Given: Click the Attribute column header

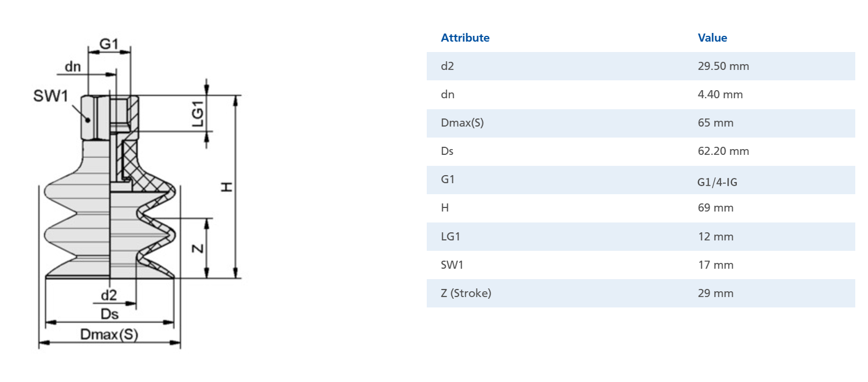Looking at the screenshot, I should tap(465, 38).
